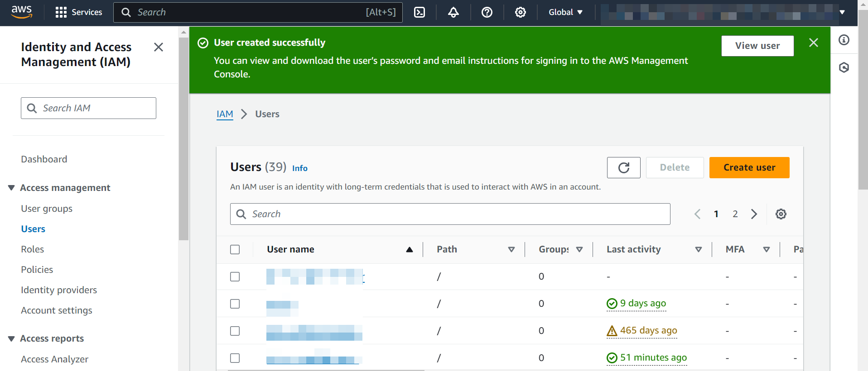This screenshot has height=371, width=868.
Task: Open User groups in the sidebar
Action: coord(47,209)
